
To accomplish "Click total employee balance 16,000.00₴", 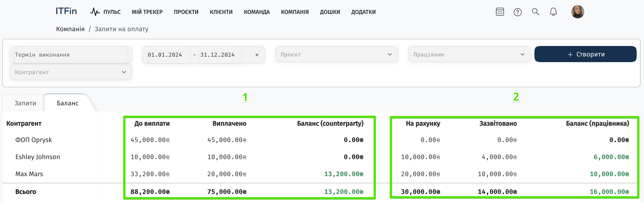I will (x=609, y=192).
